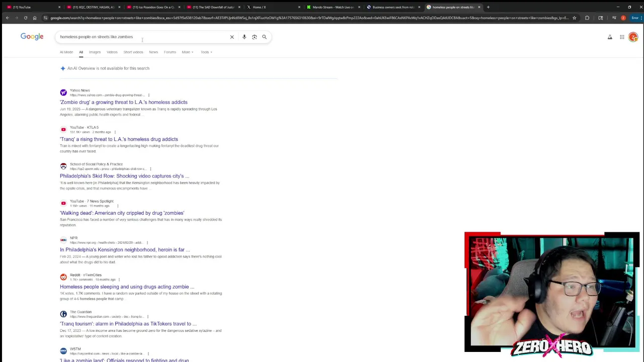Click the browser forward arrow
The width and height of the screenshot is (644, 362).
point(16,18)
